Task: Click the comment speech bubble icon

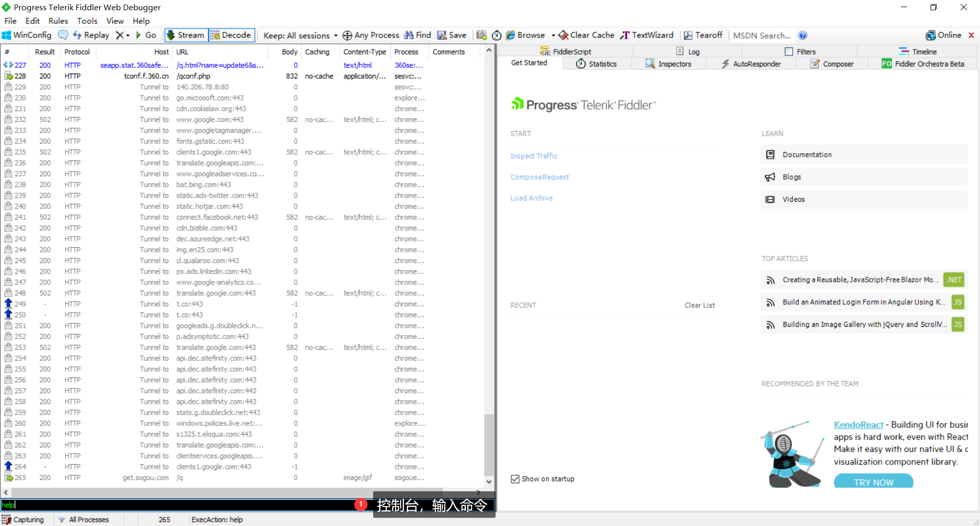Action: (x=63, y=35)
